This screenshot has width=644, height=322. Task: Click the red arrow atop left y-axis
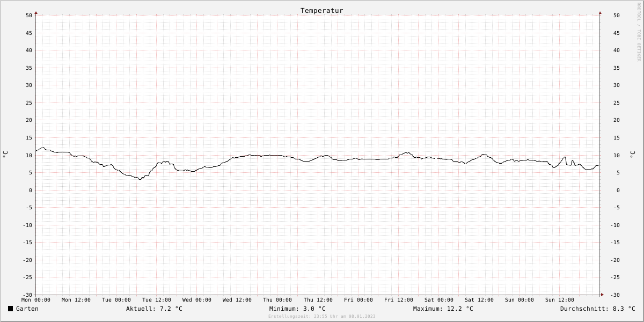36,12
